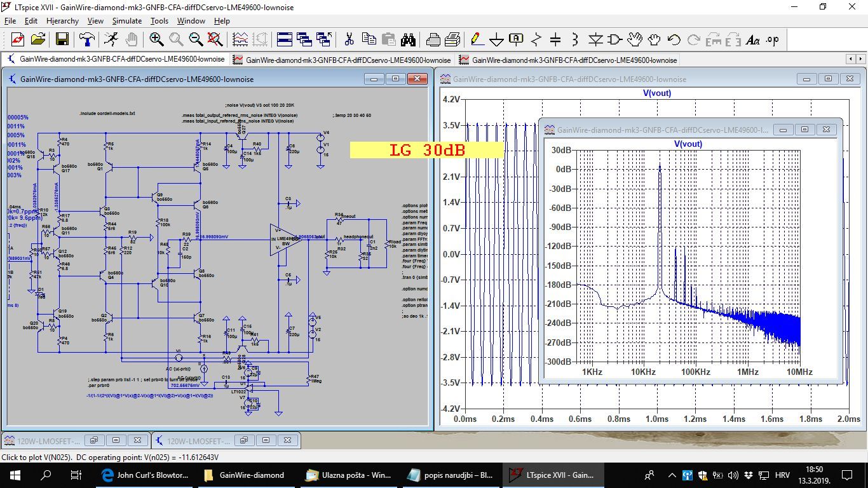Tile windows horizontally using the toolbar icon
The width and height of the screenshot is (868, 488).
pyautogui.click(x=284, y=39)
